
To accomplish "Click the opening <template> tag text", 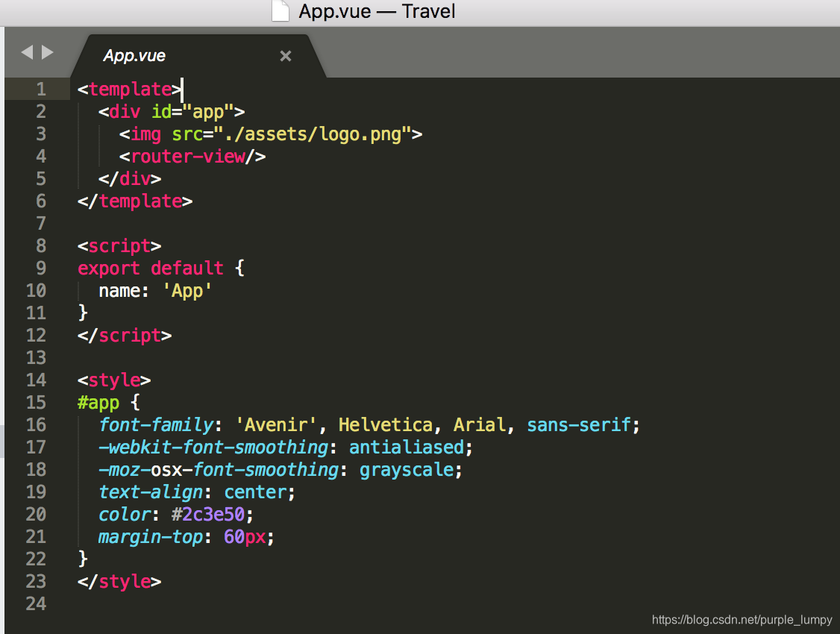I will [130, 90].
